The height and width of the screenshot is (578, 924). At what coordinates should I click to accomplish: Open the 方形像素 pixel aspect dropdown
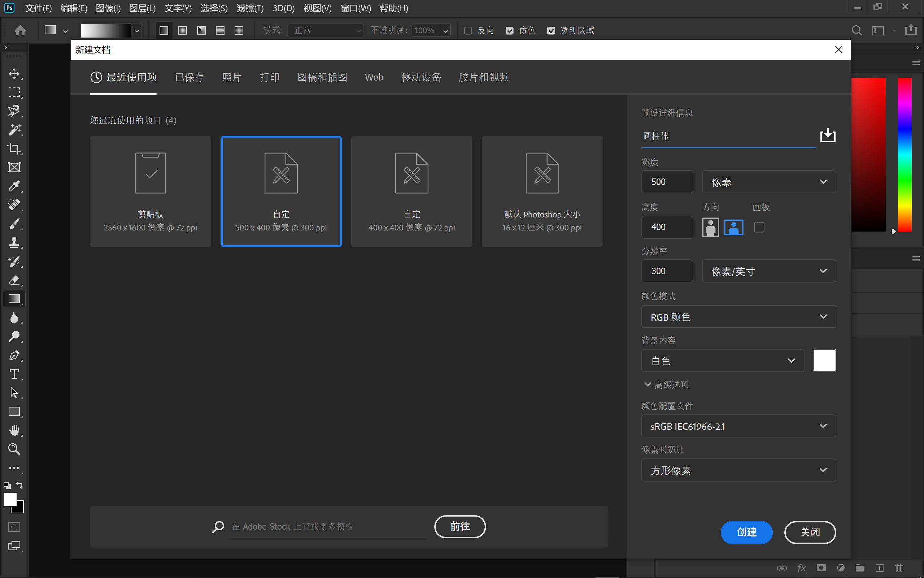point(738,470)
